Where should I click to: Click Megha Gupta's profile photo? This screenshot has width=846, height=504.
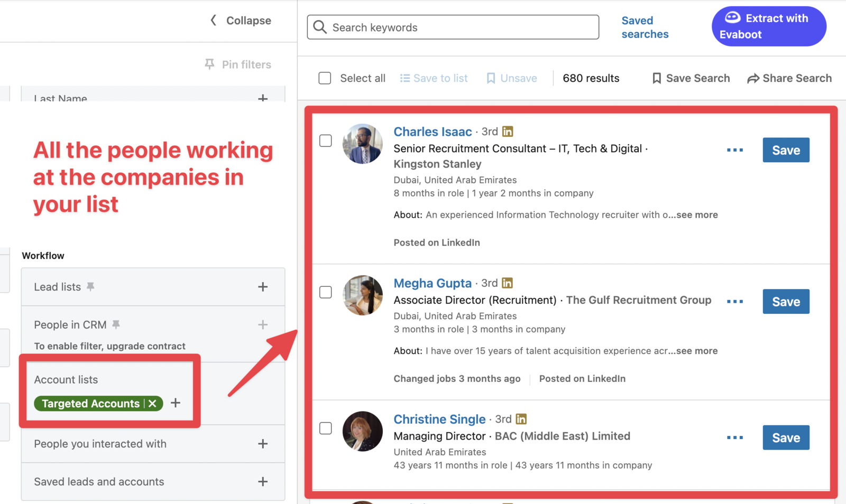click(362, 295)
